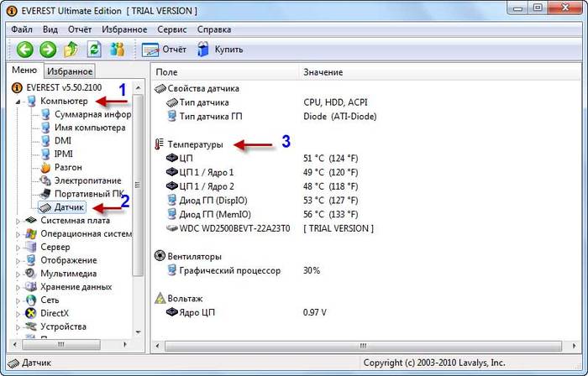This screenshot has width=588, height=376.
Task: Click the Refresh toolbar icon
Action: 94,50
